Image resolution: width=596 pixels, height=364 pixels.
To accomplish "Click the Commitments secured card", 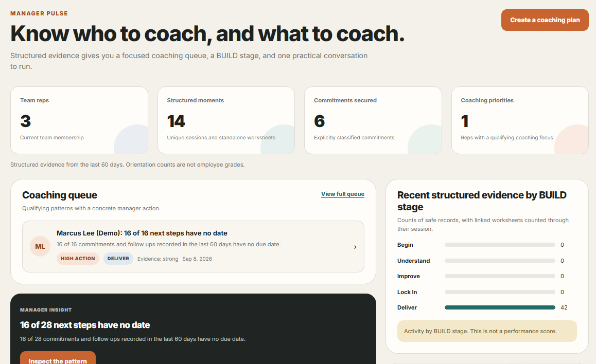I will (x=373, y=120).
